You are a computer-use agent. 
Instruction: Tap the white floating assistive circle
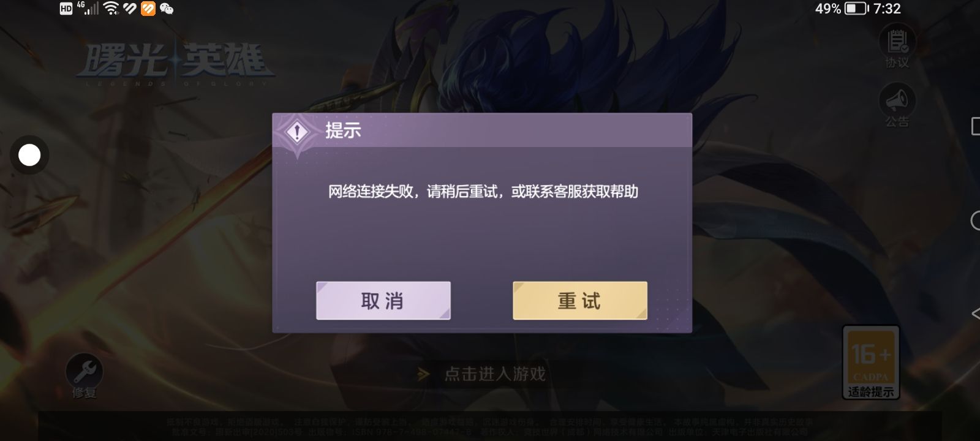point(29,156)
